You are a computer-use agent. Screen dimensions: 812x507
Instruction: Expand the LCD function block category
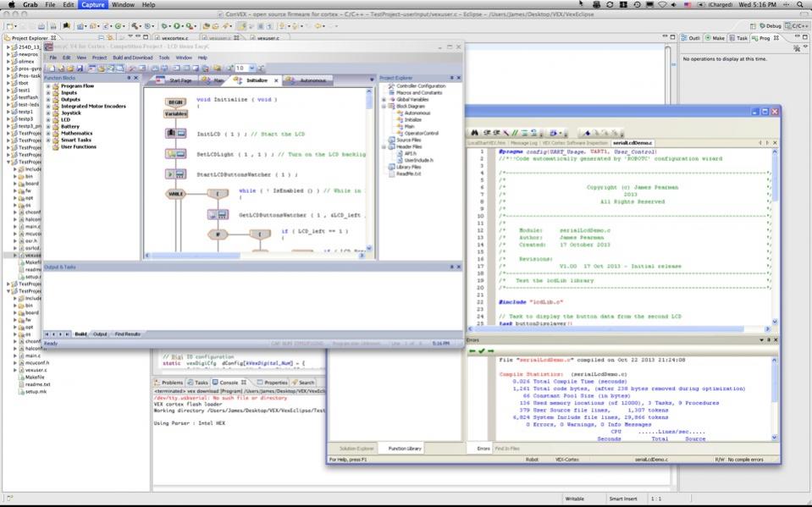click(x=48, y=120)
